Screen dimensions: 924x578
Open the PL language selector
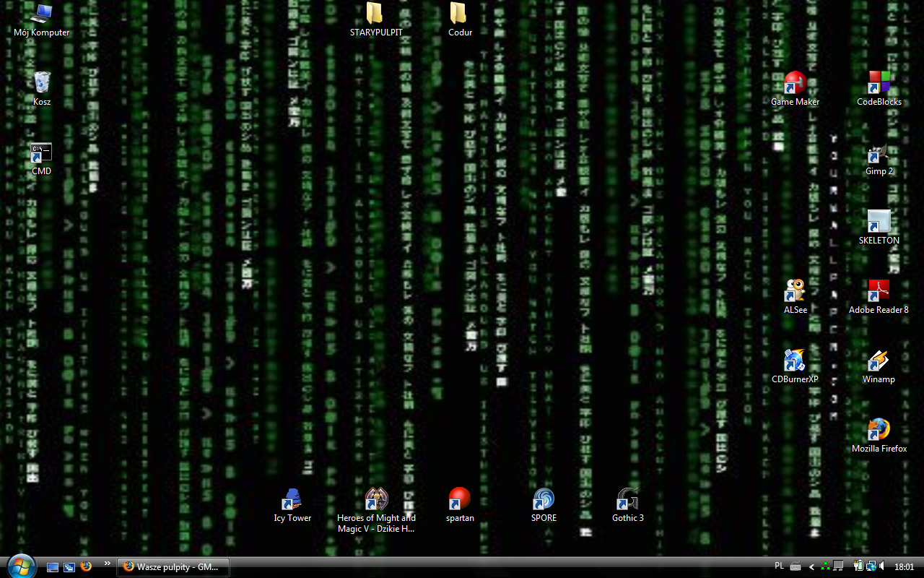coord(779,566)
